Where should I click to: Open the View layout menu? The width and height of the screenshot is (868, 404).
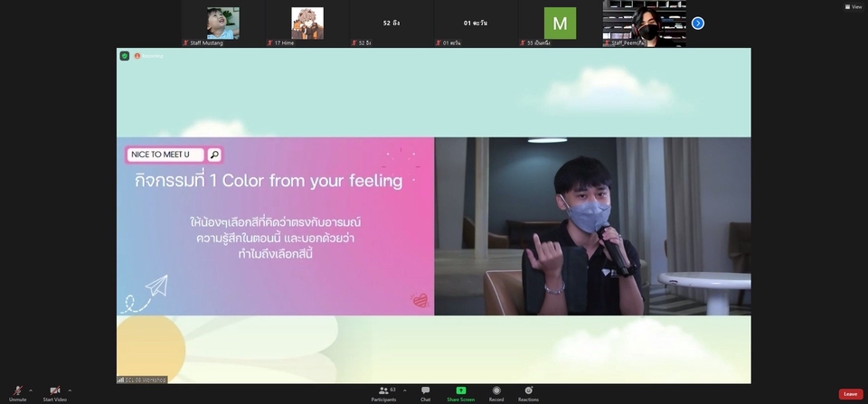coord(853,6)
